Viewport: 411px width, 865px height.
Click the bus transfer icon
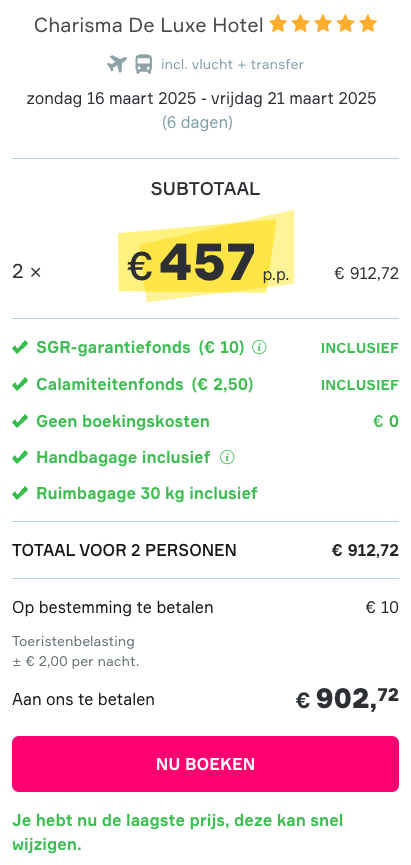click(143, 64)
